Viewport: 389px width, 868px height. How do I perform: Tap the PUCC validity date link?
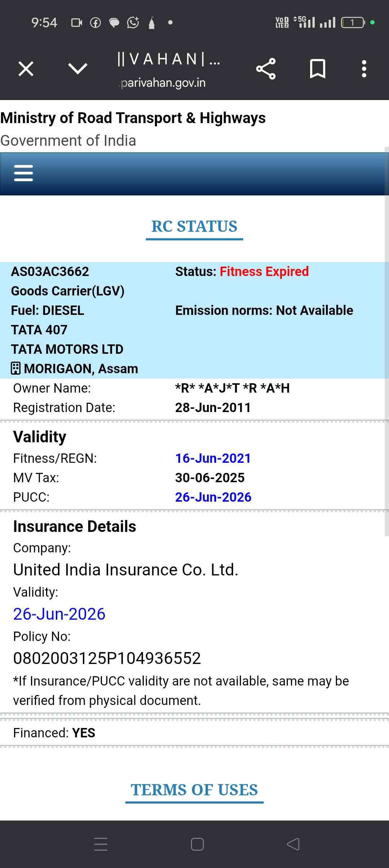point(213,497)
